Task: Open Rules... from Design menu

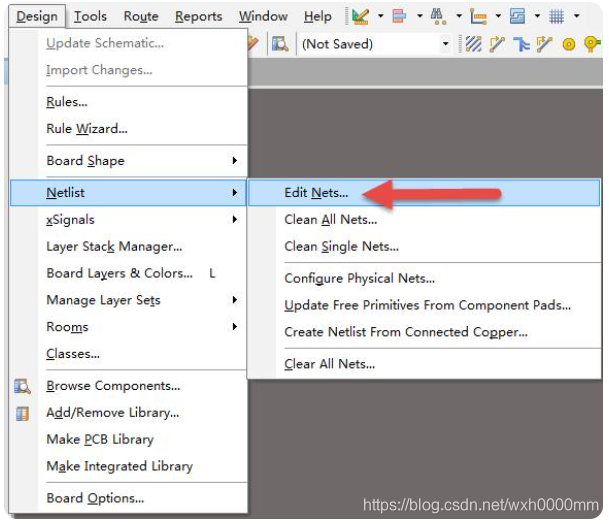Action: coord(128,102)
